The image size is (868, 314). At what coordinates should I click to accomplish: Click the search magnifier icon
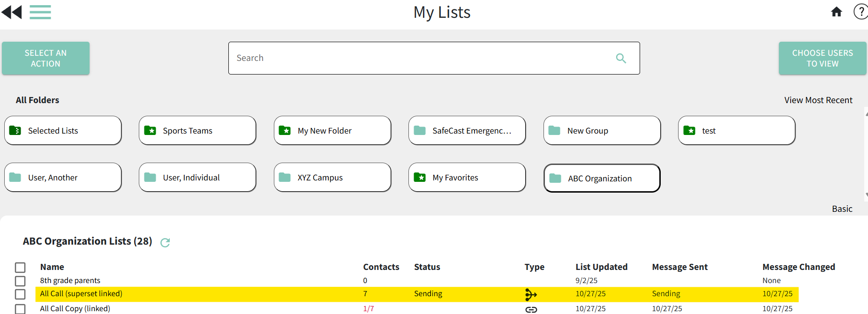tap(621, 58)
